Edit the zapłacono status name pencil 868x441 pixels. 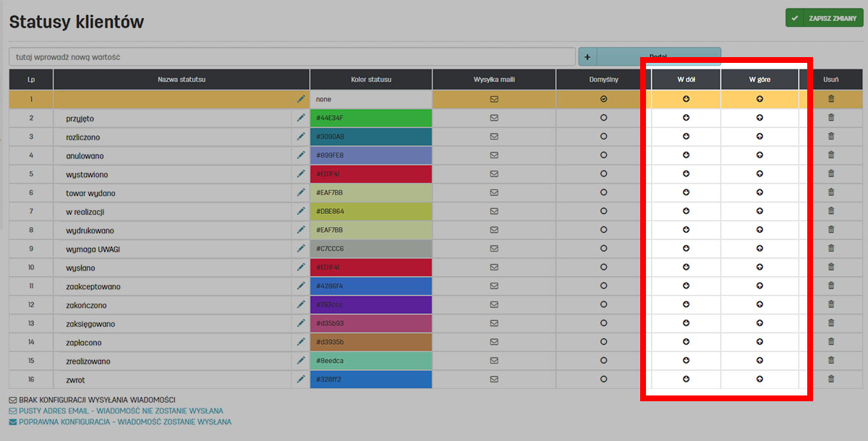301,342
